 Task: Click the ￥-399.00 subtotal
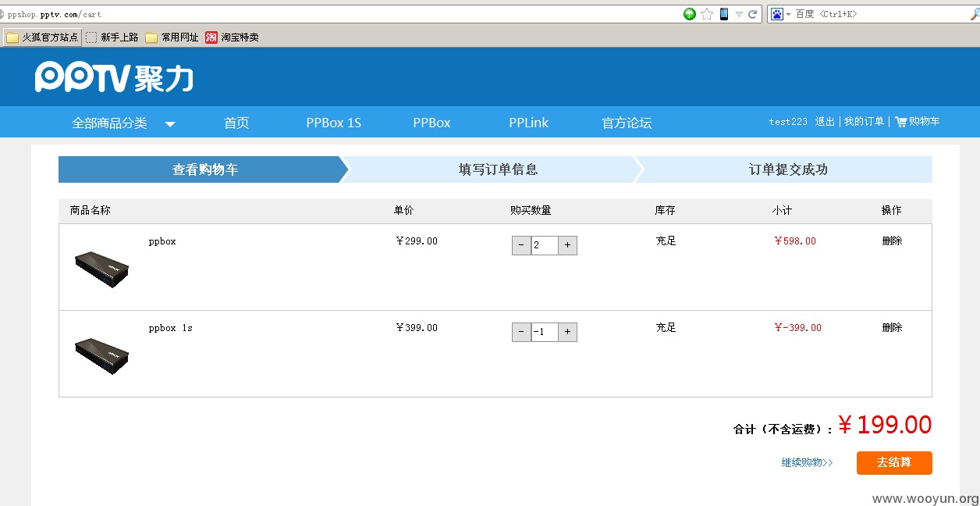click(797, 327)
